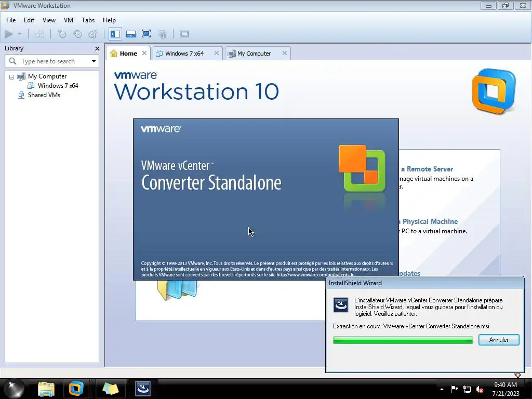Click the muted volume tray icon
This screenshot has width=532, height=399.
[480, 389]
